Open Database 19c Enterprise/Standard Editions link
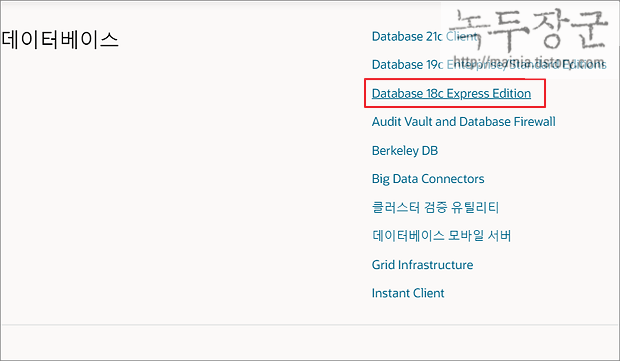The image size is (620, 361). click(489, 64)
